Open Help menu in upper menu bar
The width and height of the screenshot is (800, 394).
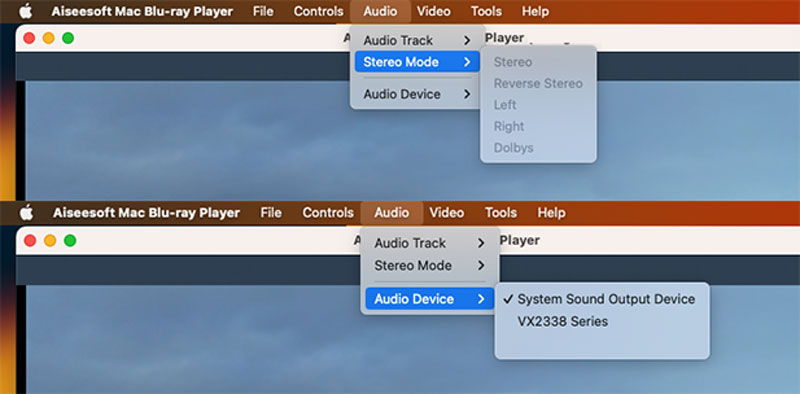(x=535, y=11)
